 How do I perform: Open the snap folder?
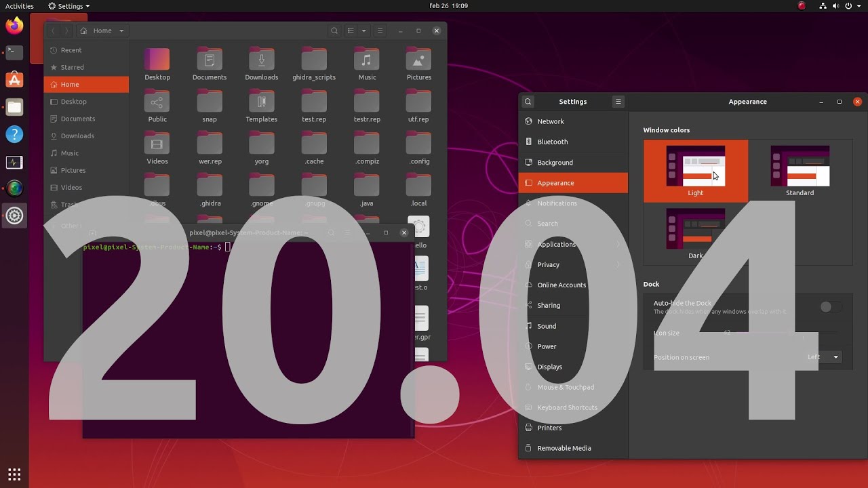tap(210, 106)
